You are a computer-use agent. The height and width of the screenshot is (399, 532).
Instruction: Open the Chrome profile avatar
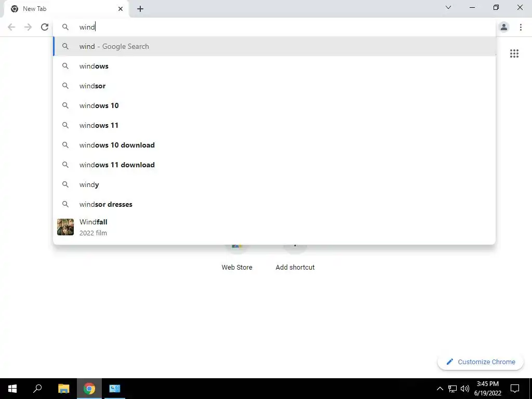click(x=504, y=27)
